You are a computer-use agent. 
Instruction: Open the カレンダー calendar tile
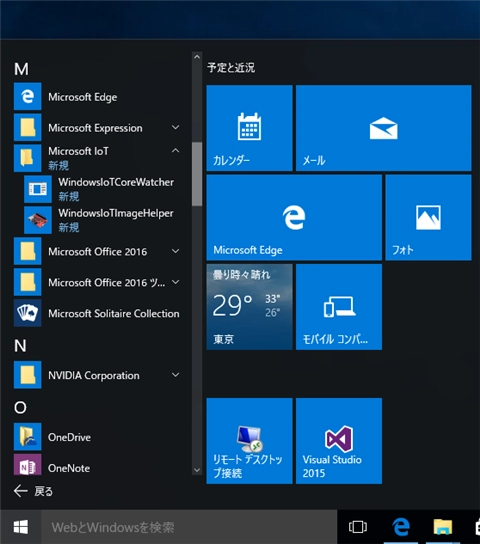point(249,128)
